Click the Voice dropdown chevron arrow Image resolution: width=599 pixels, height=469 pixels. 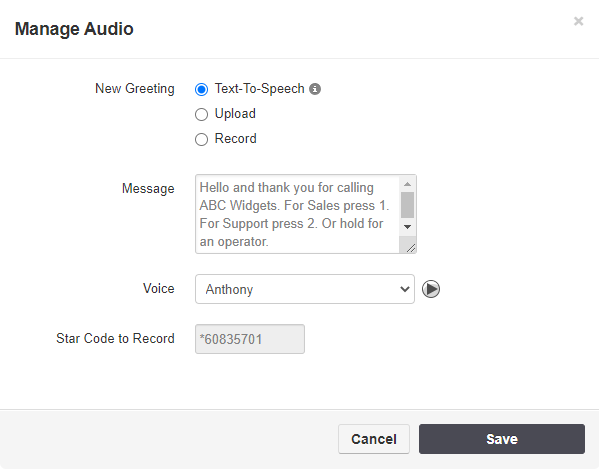(405, 289)
